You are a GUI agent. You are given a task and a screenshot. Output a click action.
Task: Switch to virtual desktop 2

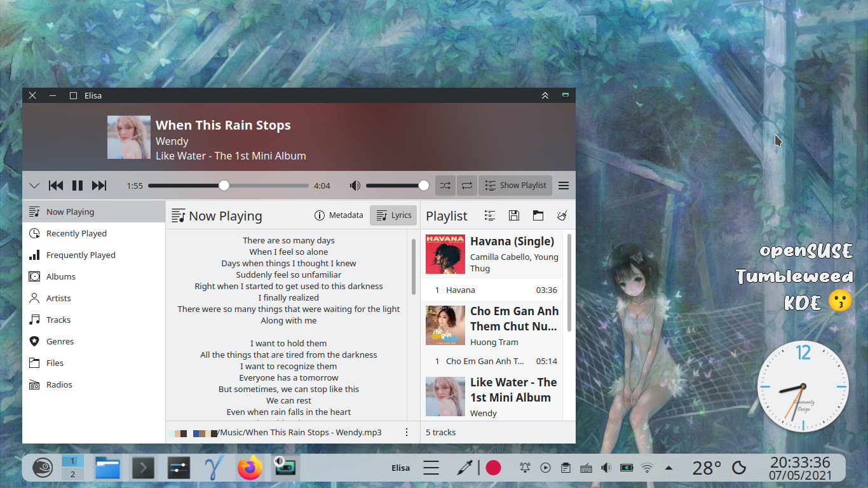73,474
